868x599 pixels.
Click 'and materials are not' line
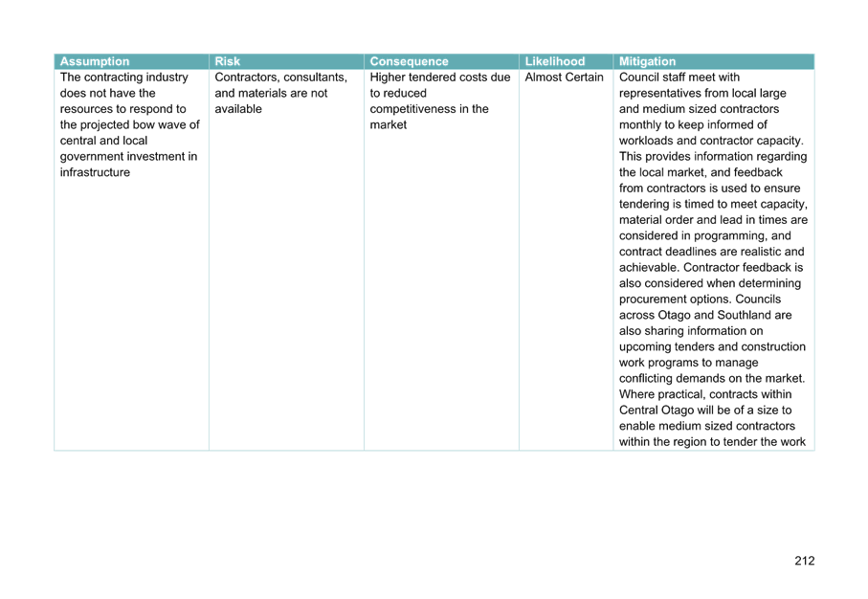(271, 94)
